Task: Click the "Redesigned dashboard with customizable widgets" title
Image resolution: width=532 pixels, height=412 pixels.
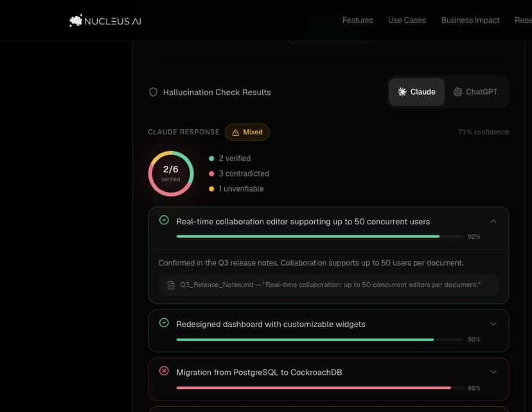Action: (x=270, y=325)
